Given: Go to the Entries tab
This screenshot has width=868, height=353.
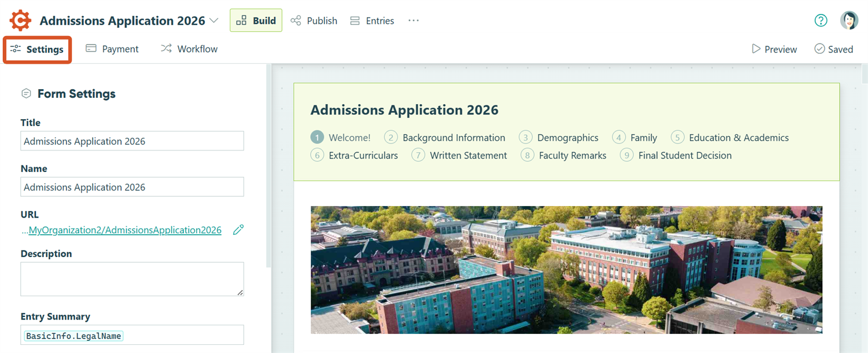Looking at the screenshot, I should click(x=372, y=21).
